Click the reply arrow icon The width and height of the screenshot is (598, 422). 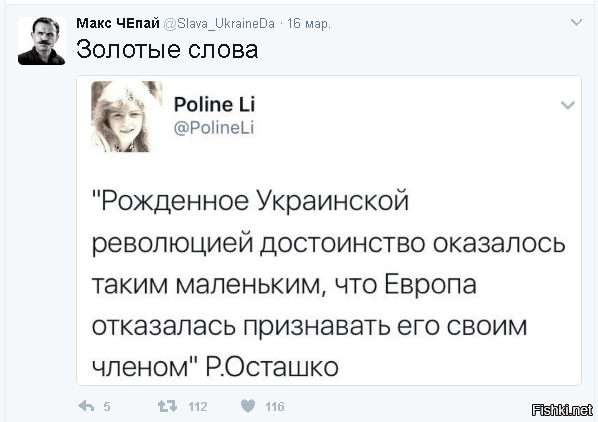pos(86,406)
